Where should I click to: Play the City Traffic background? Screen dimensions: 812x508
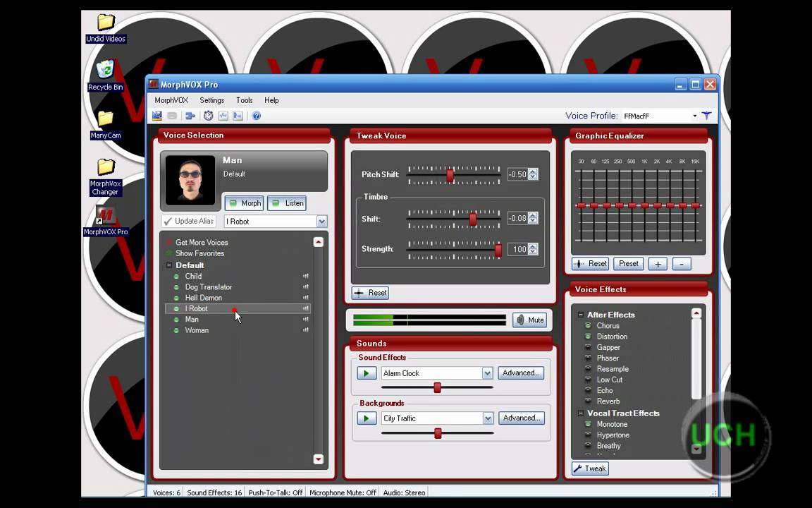point(367,418)
